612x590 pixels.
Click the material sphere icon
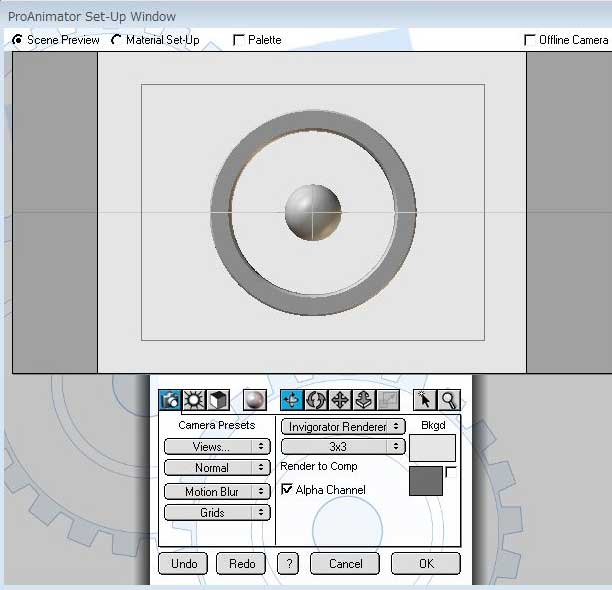pyautogui.click(x=254, y=400)
